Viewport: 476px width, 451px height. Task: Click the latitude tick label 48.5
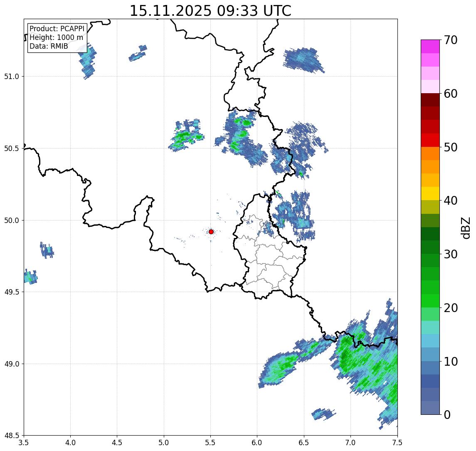(x=12, y=436)
